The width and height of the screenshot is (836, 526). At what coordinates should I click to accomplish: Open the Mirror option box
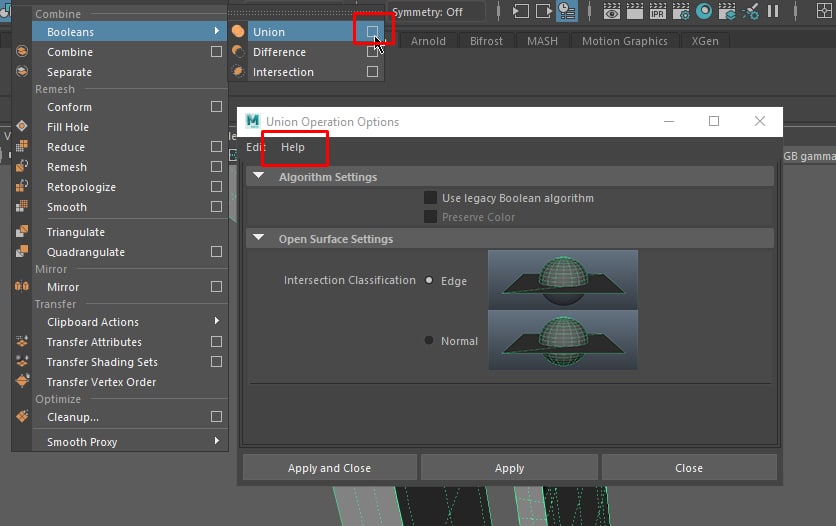216,286
